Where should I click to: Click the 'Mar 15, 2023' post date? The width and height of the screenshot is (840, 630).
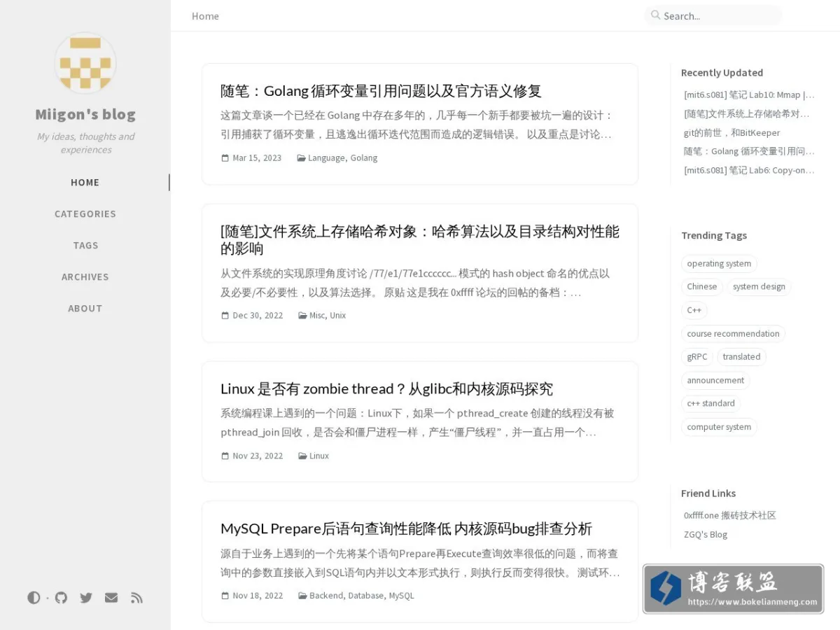[x=257, y=158]
